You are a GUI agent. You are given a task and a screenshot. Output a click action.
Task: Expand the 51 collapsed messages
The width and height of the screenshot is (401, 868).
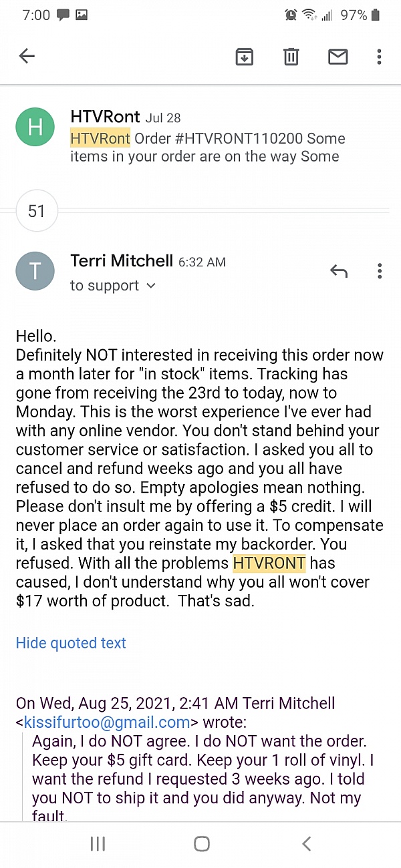pos(36,212)
